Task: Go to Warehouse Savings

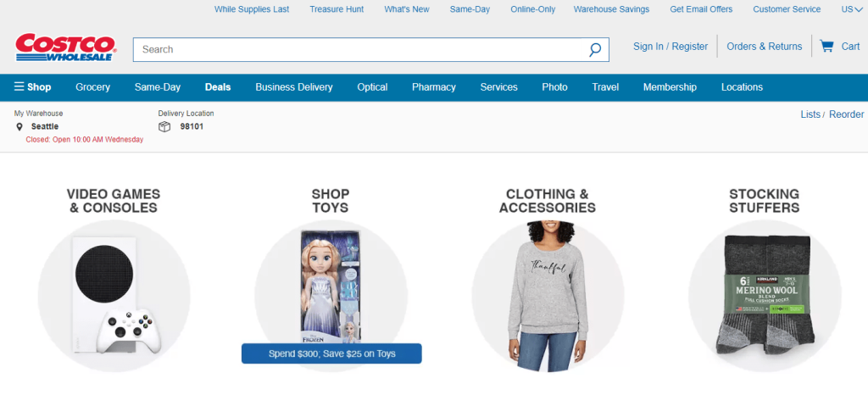Action: tap(612, 9)
